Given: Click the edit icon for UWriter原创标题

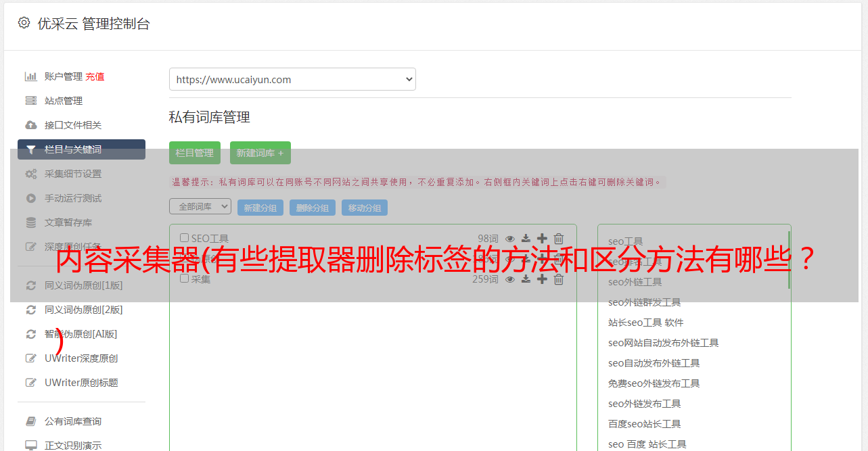Looking at the screenshot, I should 31,383.
